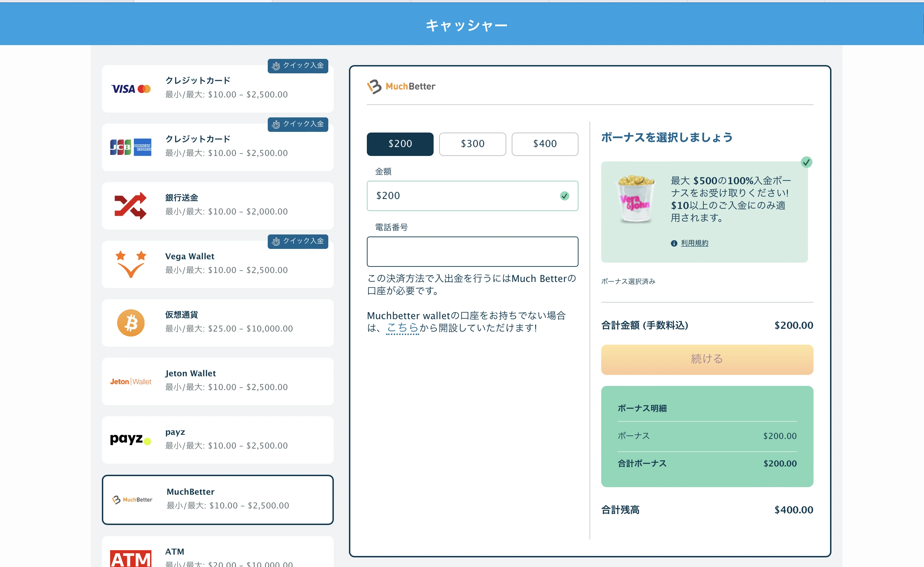Viewport: 924px width, 567px height.
Task: Select the payz payment method
Action: click(217, 440)
